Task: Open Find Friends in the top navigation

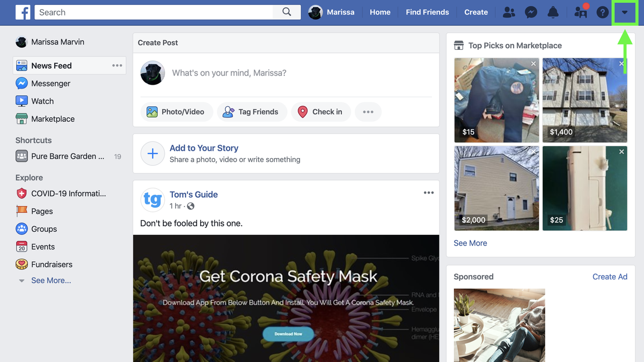Action: click(427, 12)
